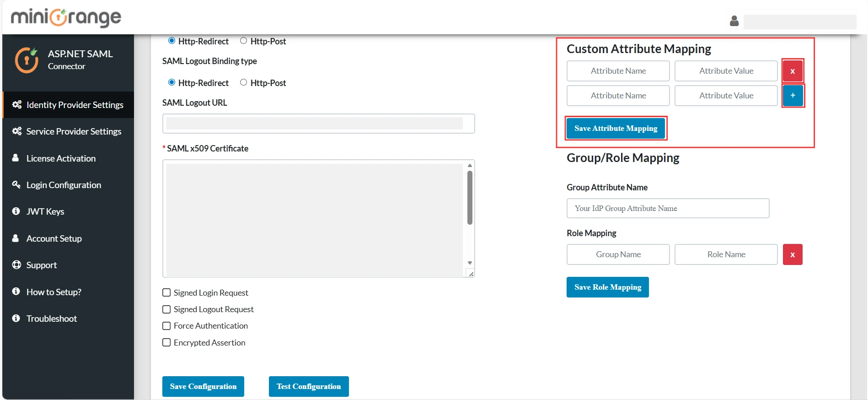Click the gears icon beside Service Provider Settings
This screenshot has height=400, width=868.
(17, 131)
